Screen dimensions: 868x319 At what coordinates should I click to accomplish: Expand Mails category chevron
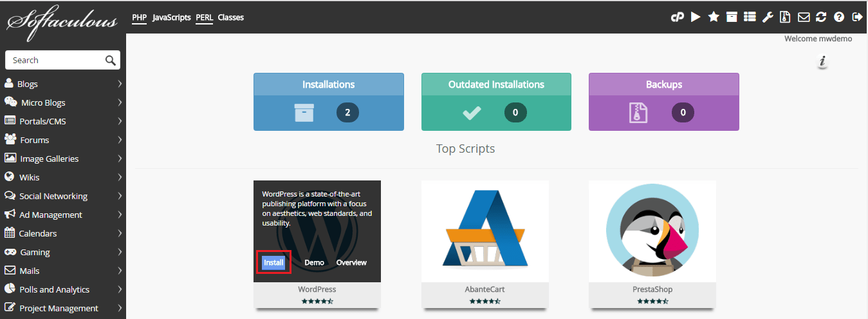tap(120, 271)
